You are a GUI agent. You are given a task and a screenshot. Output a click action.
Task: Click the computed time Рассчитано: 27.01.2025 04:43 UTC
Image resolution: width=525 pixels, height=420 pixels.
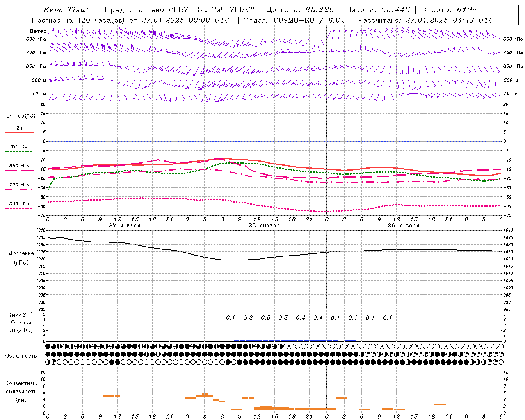[426, 20]
